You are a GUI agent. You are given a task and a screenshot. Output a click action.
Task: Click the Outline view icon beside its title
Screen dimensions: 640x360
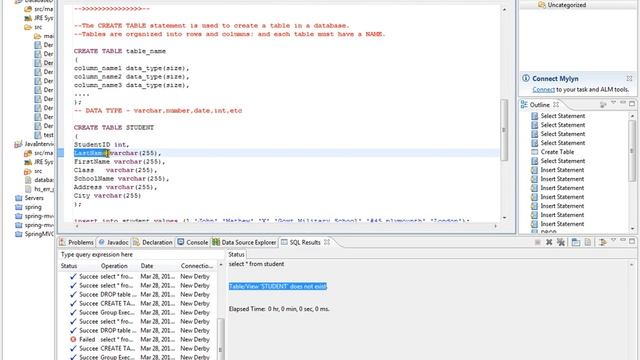(524, 105)
